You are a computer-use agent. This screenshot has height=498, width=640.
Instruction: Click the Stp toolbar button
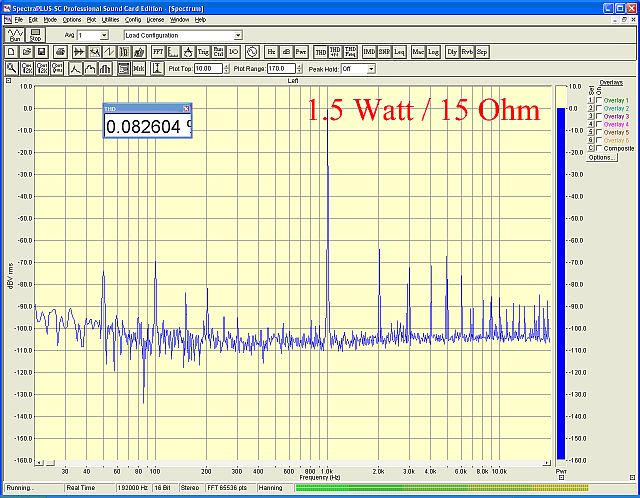(482, 52)
